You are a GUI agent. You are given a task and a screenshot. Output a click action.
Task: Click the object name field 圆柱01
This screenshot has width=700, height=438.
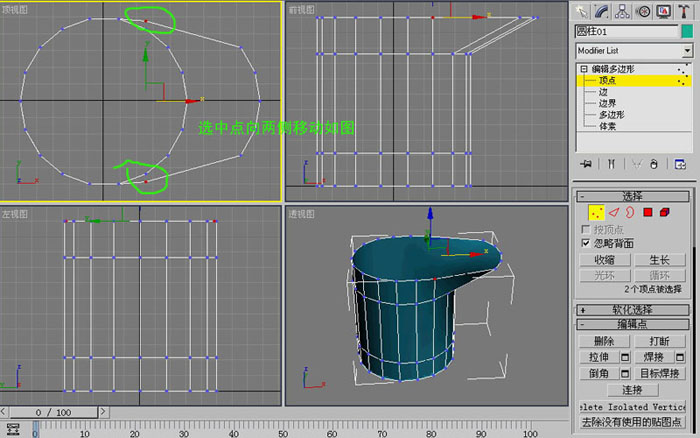point(626,31)
